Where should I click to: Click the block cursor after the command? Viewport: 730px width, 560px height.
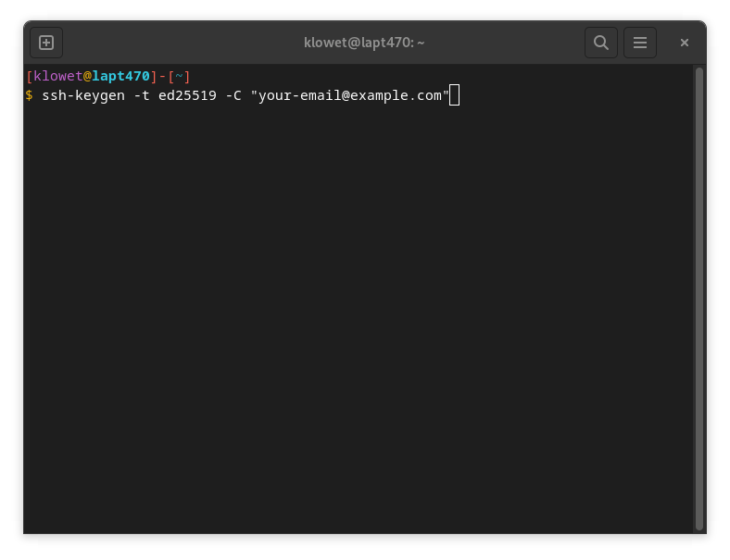pos(454,95)
